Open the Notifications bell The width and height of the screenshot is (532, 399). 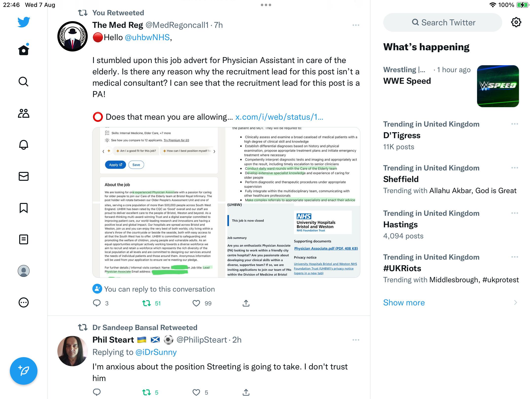click(24, 145)
